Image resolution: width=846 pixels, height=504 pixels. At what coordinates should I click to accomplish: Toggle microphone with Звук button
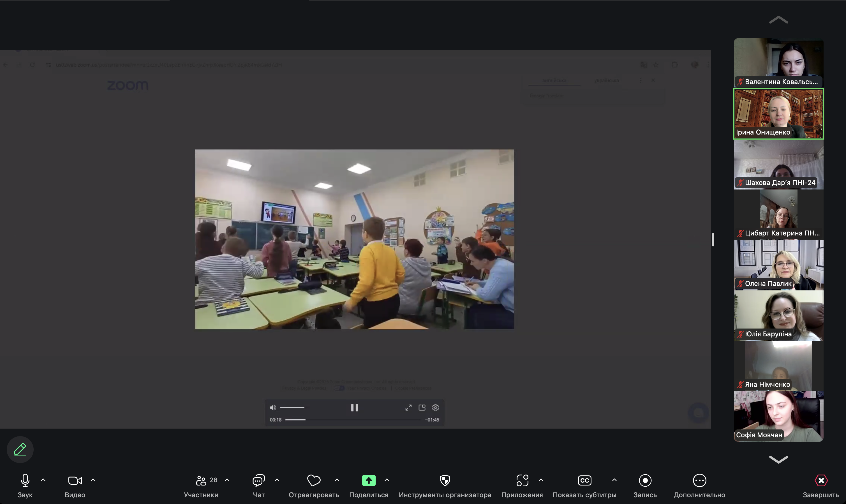coord(25,480)
